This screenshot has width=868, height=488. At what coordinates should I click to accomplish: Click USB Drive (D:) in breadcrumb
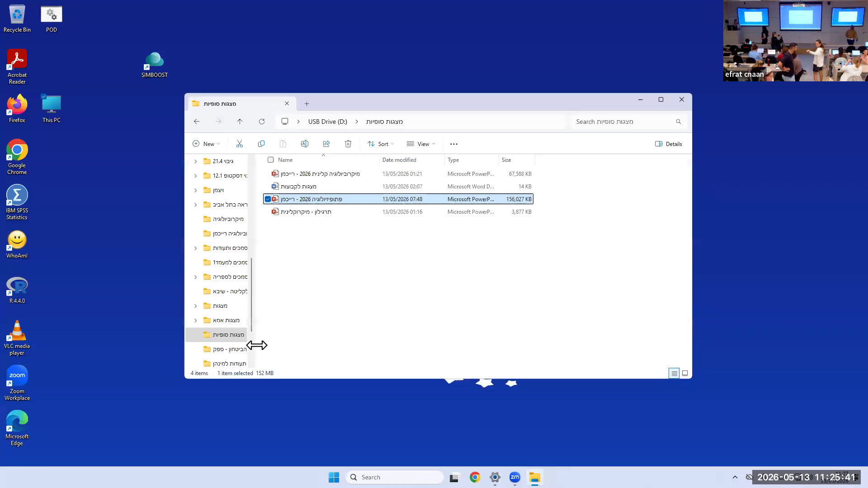coord(328,122)
